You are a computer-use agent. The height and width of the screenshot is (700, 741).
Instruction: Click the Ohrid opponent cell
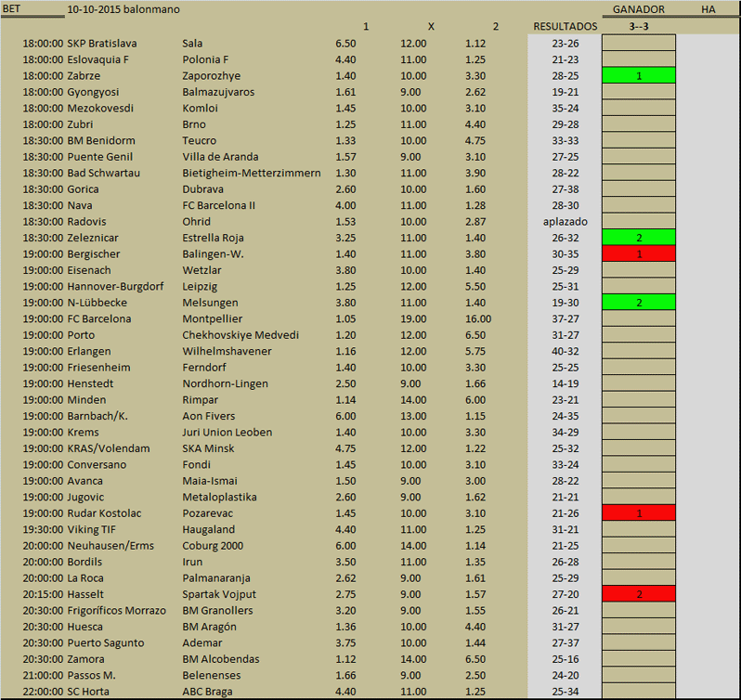coord(197,222)
